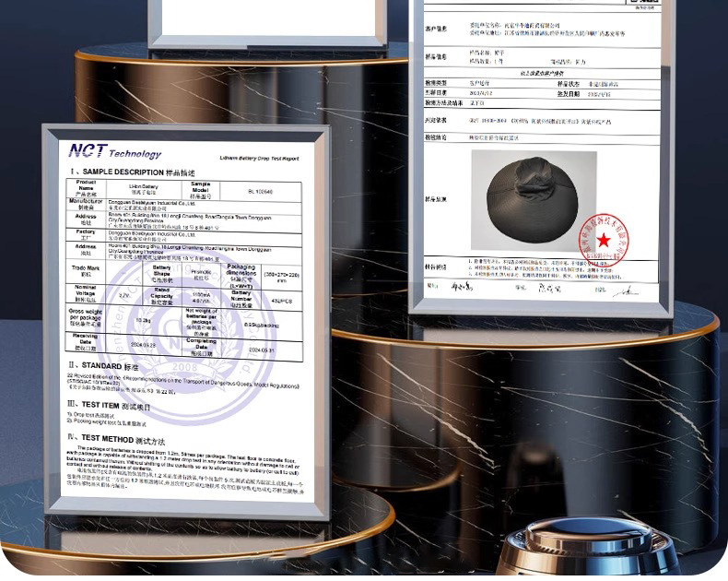Screen dimensions: 728x581
Task: Click the Packaging dimensions table cell
Action: tap(241, 273)
